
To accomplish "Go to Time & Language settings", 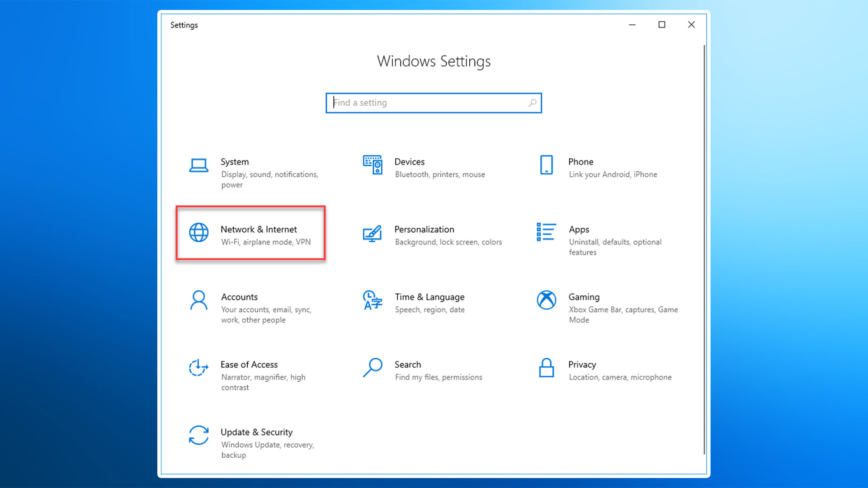I will pyautogui.click(x=429, y=297).
